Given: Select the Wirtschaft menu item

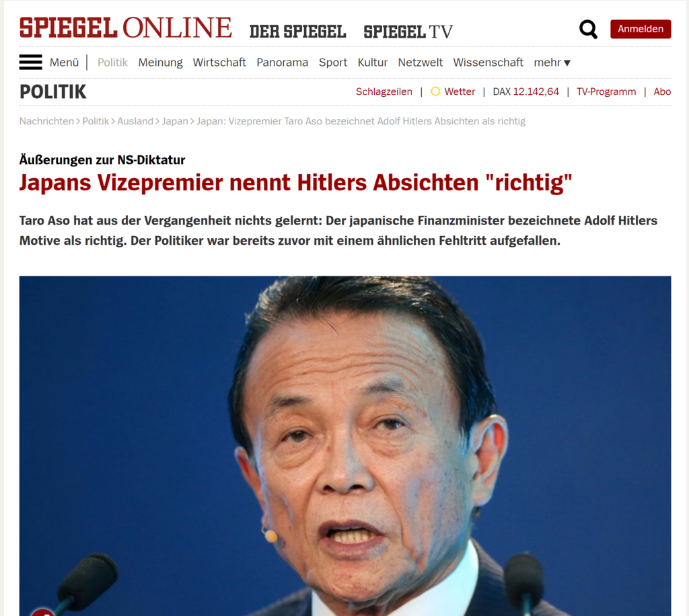Looking at the screenshot, I should (x=219, y=63).
